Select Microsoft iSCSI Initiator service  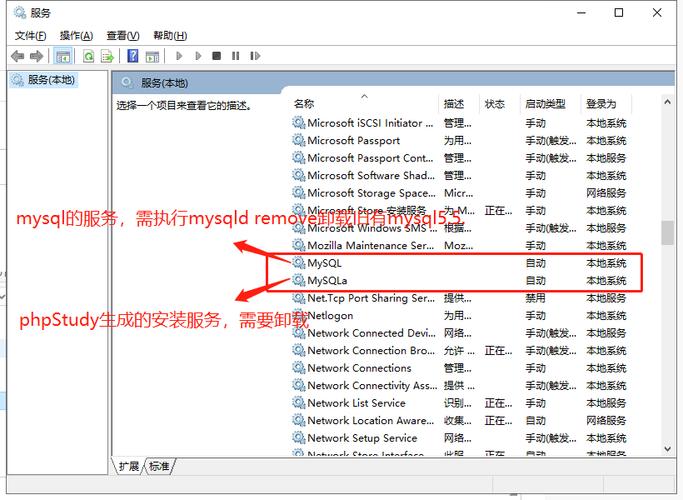[461, 123]
